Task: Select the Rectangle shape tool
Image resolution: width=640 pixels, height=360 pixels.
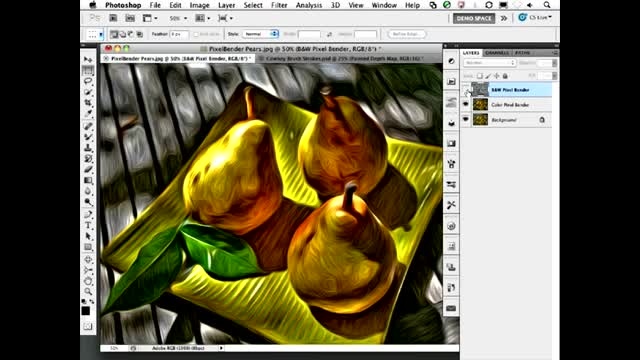Action: pos(88,247)
